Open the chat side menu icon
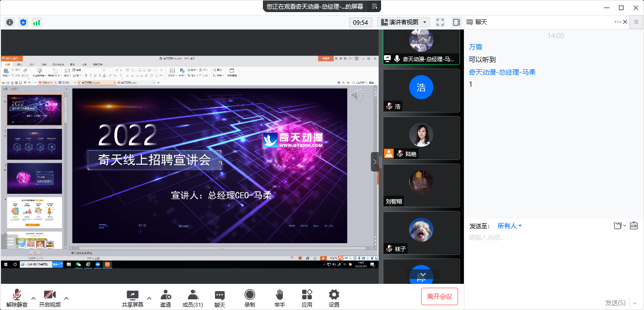This screenshot has width=644, height=310. point(637,22)
